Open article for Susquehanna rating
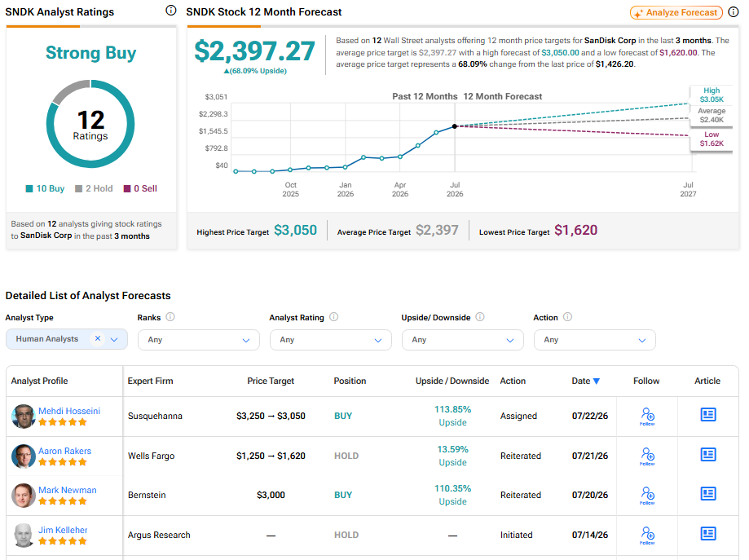 coord(708,415)
